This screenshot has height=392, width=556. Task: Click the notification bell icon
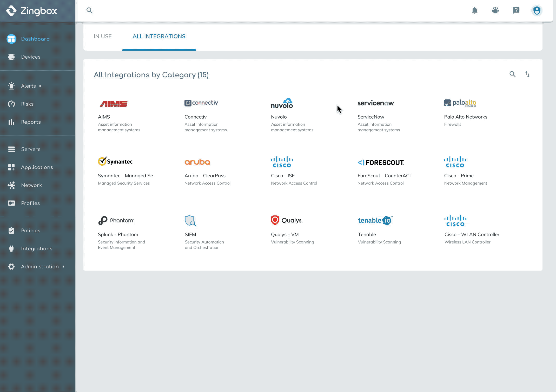click(x=475, y=10)
